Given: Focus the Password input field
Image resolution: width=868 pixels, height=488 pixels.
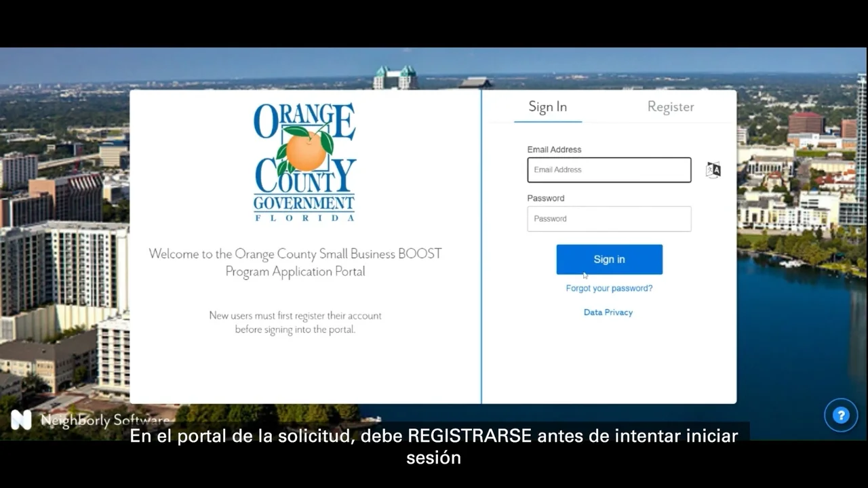Looking at the screenshot, I should click(x=609, y=219).
